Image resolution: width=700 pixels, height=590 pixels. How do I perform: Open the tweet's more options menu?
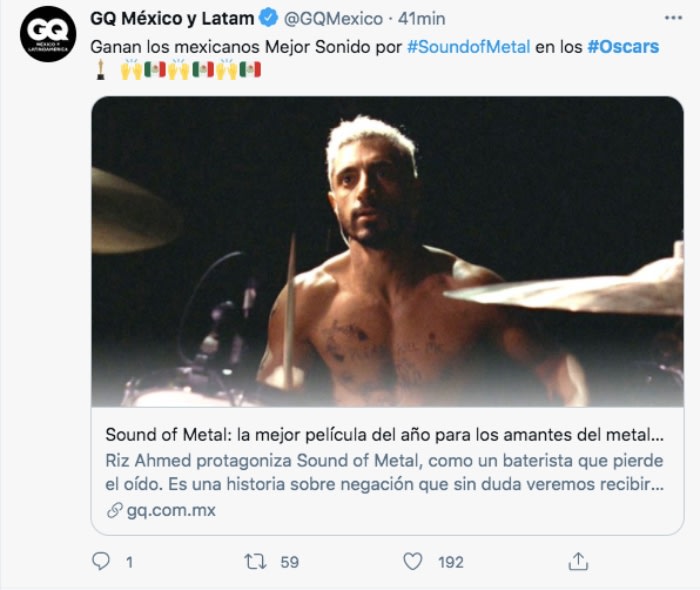pos(673,19)
